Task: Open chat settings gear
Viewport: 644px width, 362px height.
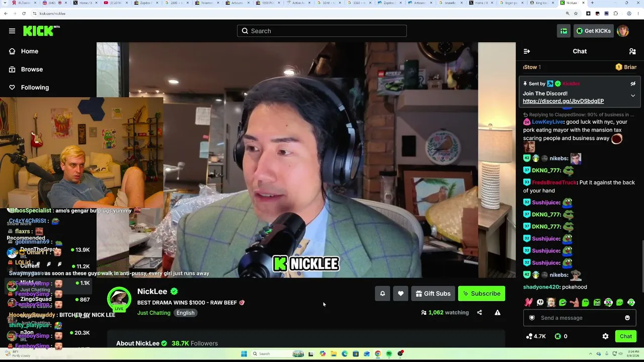Action: point(605,336)
